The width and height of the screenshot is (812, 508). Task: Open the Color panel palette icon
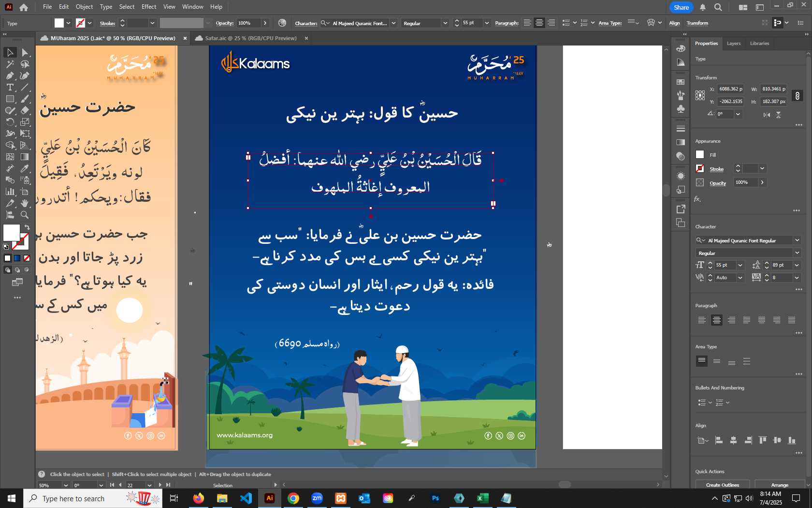(681, 48)
